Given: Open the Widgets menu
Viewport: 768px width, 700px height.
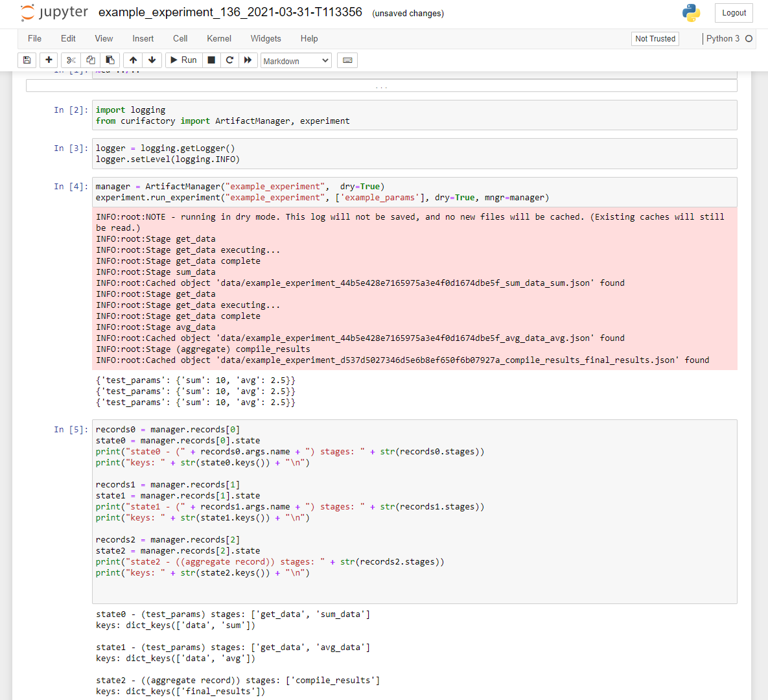Looking at the screenshot, I should click(x=265, y=38).
